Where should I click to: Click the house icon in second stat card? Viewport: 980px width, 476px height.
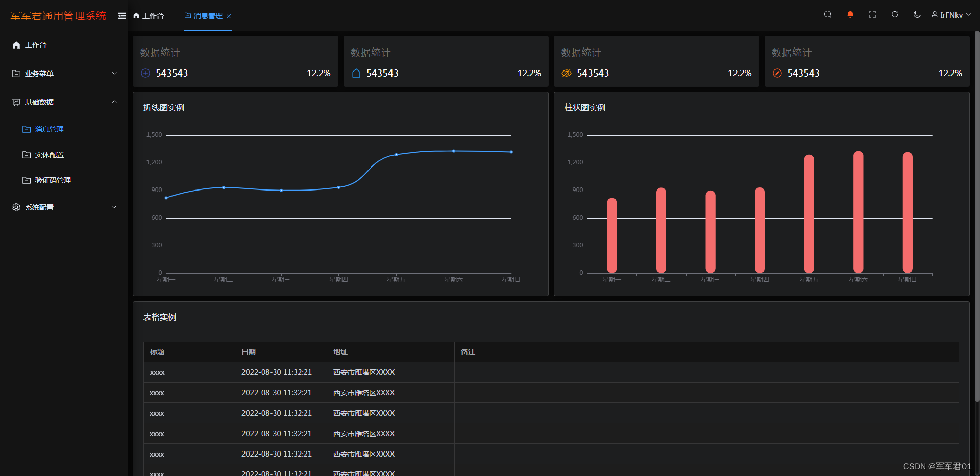[356, 73]
